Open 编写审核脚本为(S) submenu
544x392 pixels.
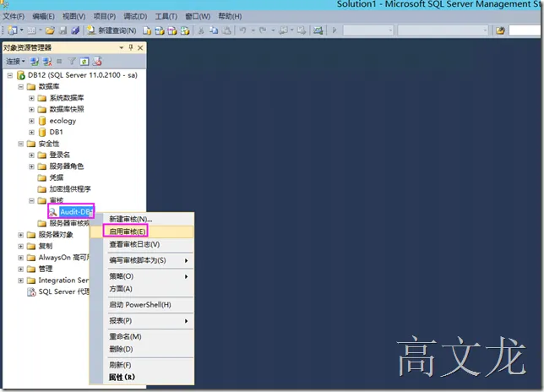tap(142, 260)
